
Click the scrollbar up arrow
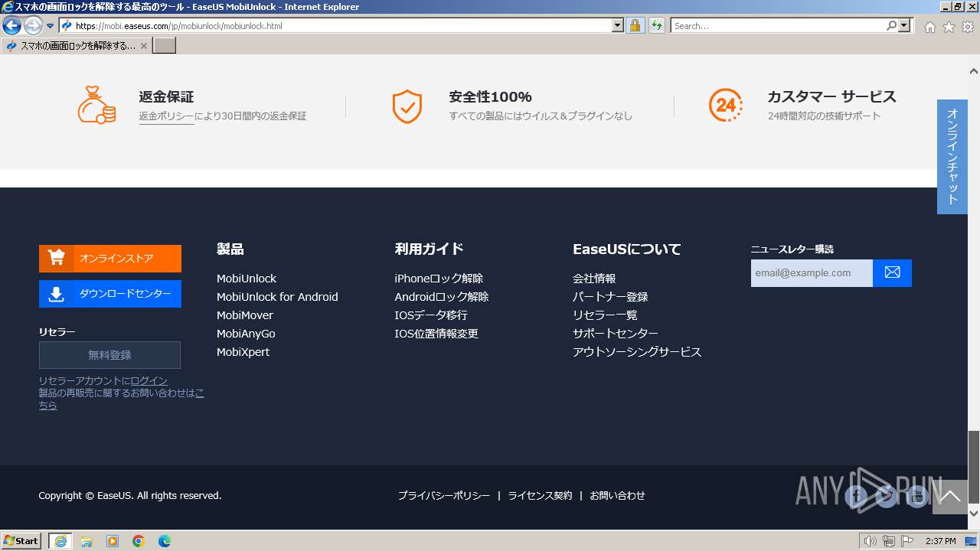click(974, 71)
